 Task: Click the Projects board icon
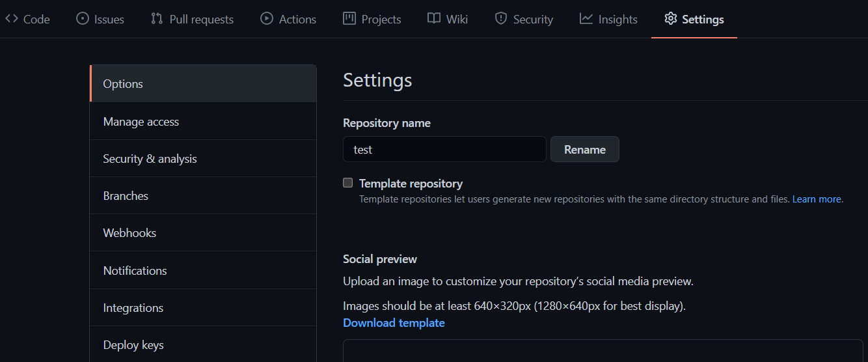[349, 19]
